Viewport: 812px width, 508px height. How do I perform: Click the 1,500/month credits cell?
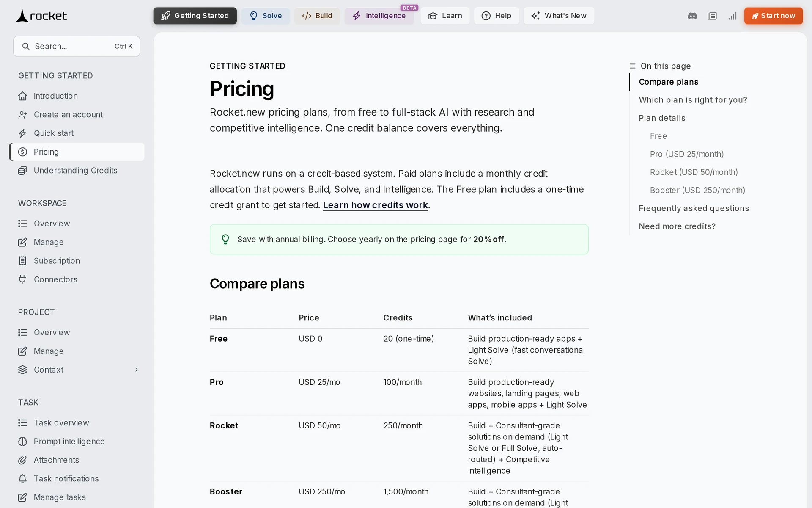coord(406,492)
